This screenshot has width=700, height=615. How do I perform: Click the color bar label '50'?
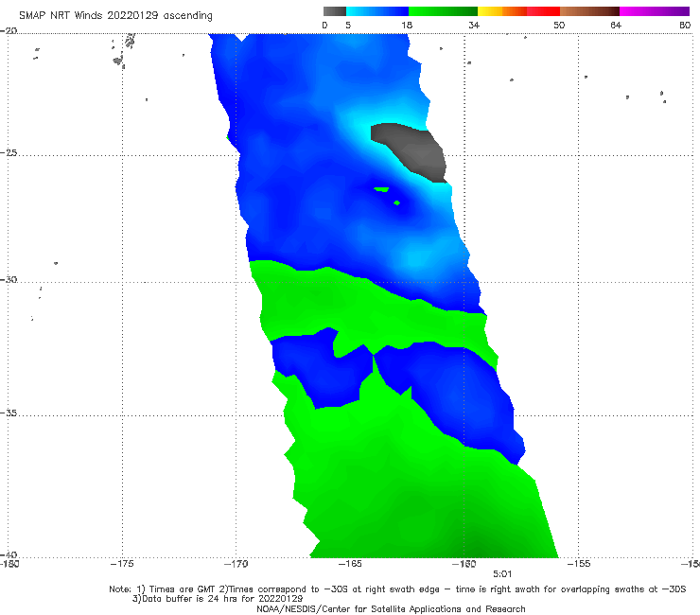click(x=559, y=25)
